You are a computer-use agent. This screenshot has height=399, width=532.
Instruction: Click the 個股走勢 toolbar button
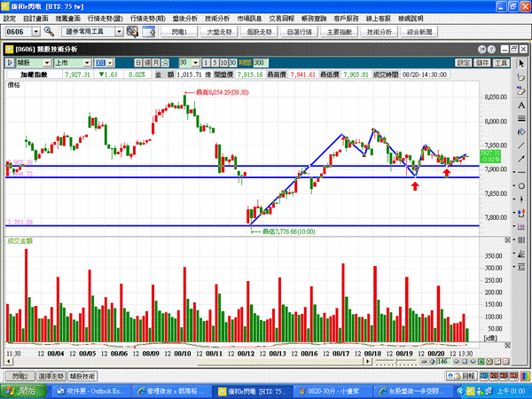coord(259,32)
